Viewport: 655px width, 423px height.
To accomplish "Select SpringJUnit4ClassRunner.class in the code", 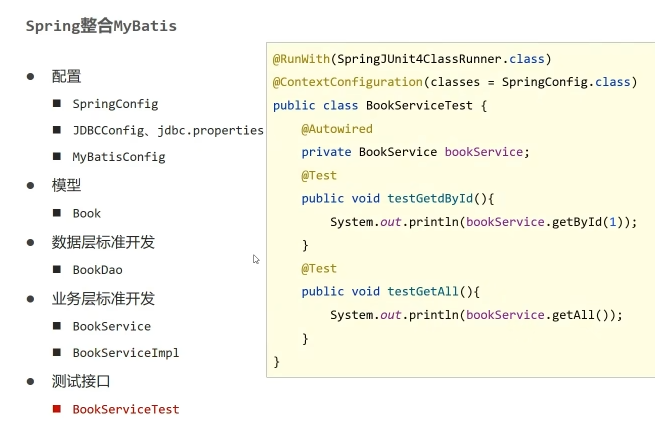I will [x=441, y=59].
